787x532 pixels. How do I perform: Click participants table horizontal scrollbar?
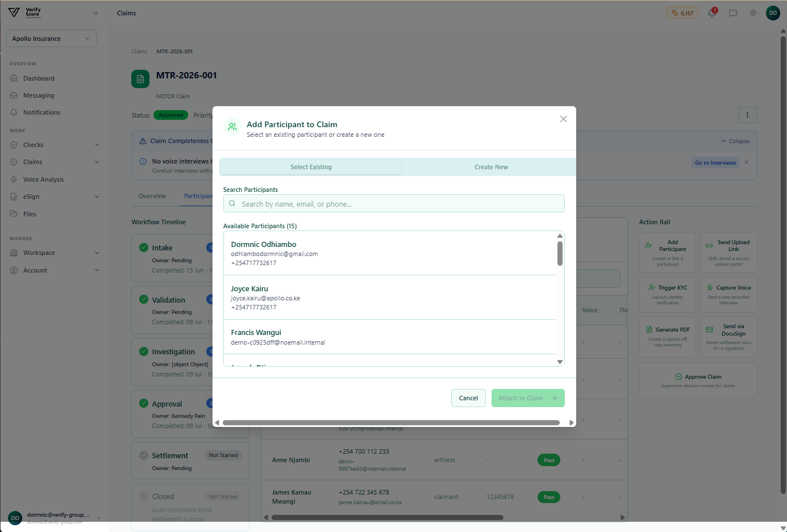tap(388, 517)
